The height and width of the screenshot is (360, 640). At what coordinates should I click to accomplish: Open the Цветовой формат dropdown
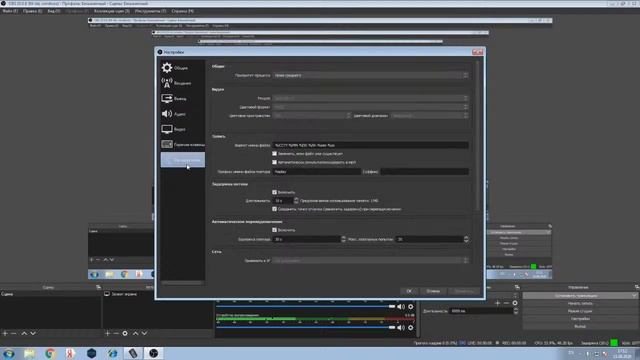point(370,107)
